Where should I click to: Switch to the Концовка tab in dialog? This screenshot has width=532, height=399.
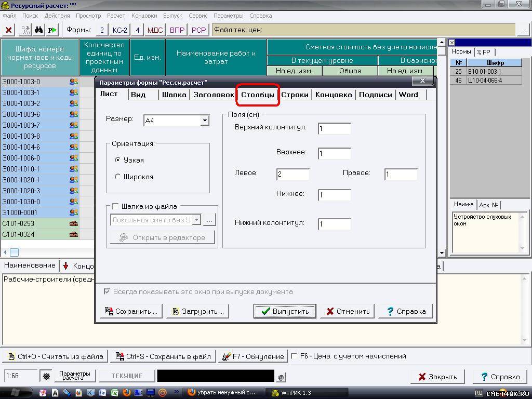tap(334, 95)
